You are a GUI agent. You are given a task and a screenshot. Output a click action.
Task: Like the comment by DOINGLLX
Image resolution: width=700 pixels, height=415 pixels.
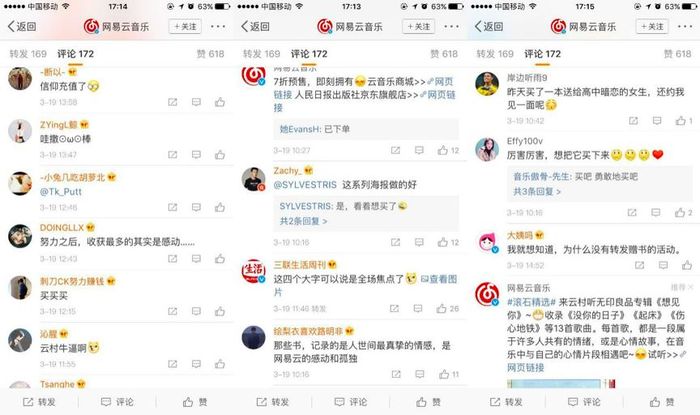(x=220, y=259)
